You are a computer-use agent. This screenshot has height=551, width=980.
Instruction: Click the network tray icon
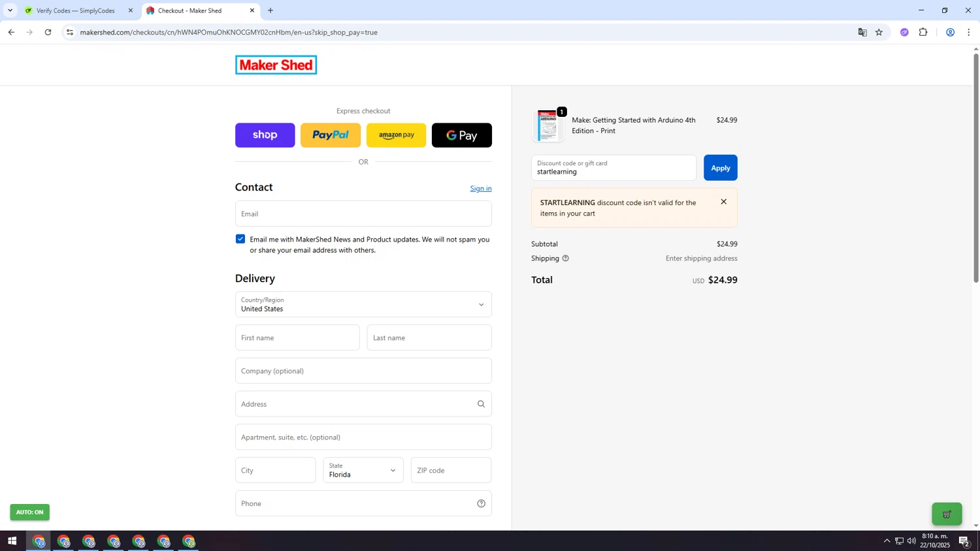pyautogui.click(x=899, y=541)
